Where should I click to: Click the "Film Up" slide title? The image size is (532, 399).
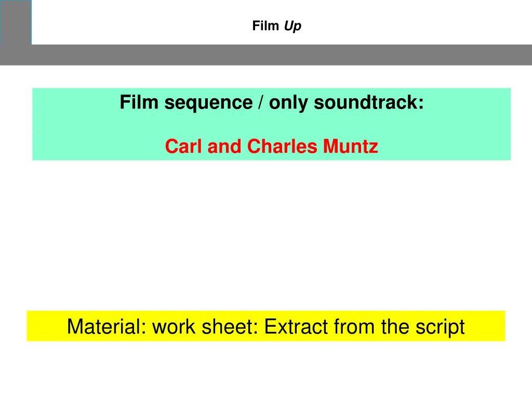(276, 26)
